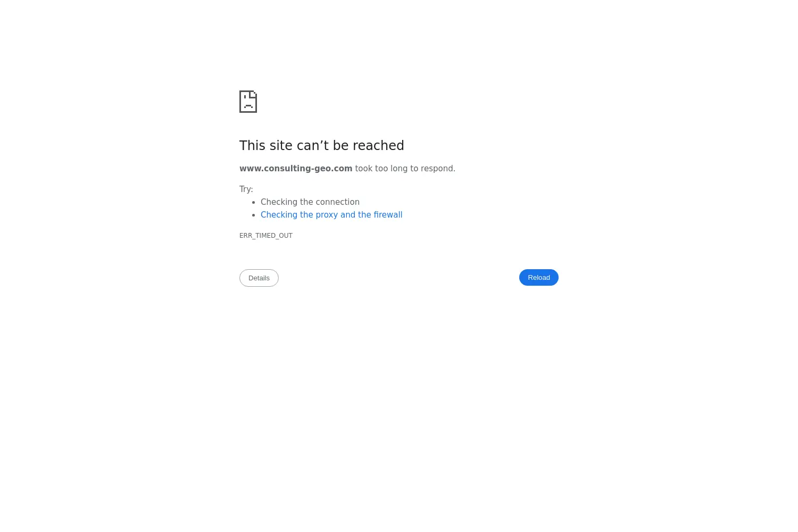Open the Details section
798x532 pixels.
tap(259, 278)
